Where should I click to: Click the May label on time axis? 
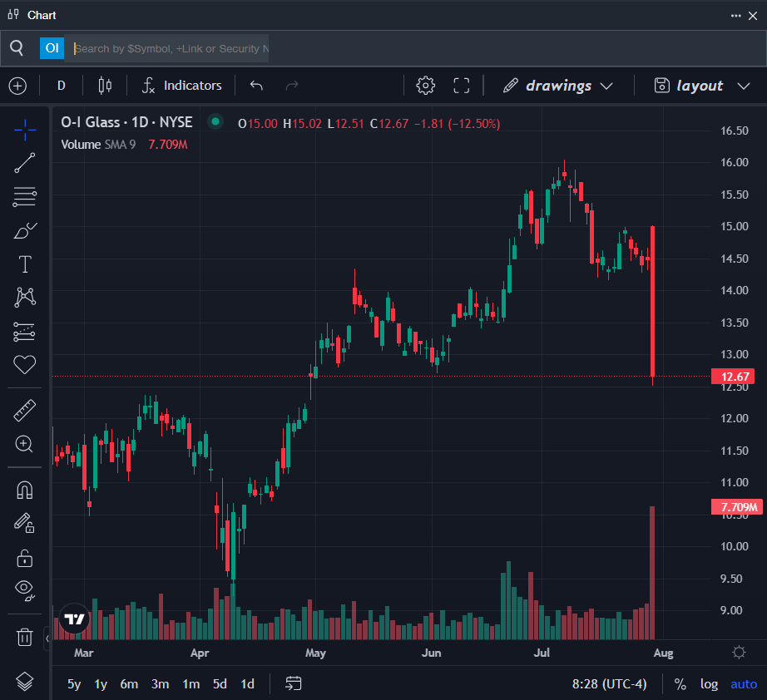point(315,653)
